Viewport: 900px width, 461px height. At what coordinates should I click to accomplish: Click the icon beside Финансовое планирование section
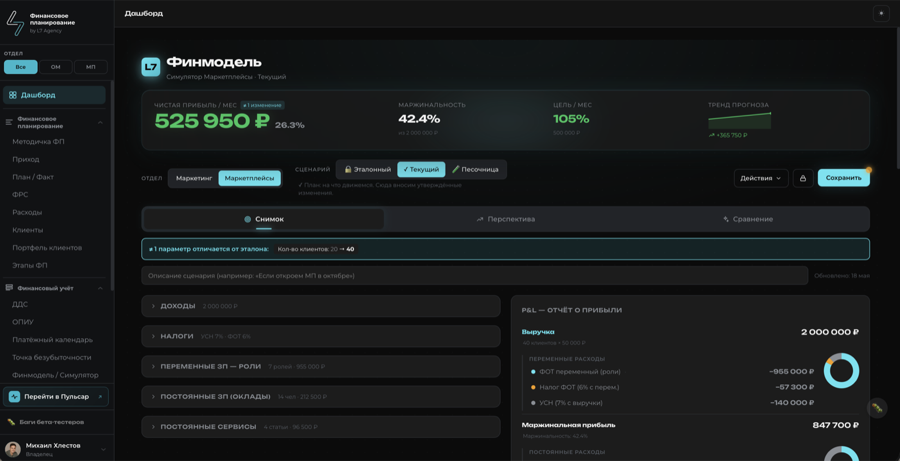9,122
